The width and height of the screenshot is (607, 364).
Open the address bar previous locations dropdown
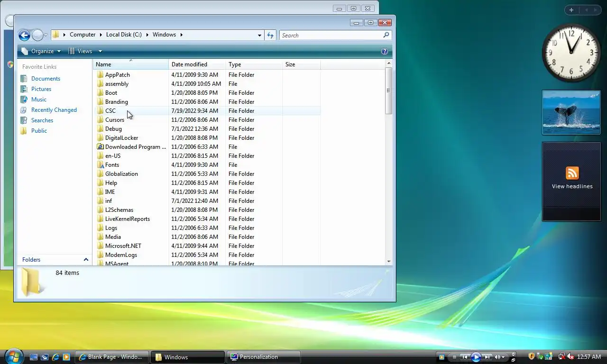click(x=259, y=35)
